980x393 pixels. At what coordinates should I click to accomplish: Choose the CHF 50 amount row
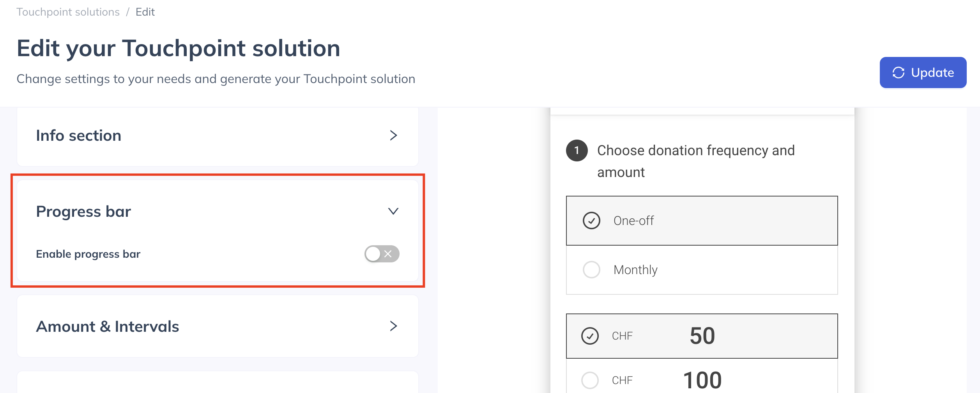point(702,336)
